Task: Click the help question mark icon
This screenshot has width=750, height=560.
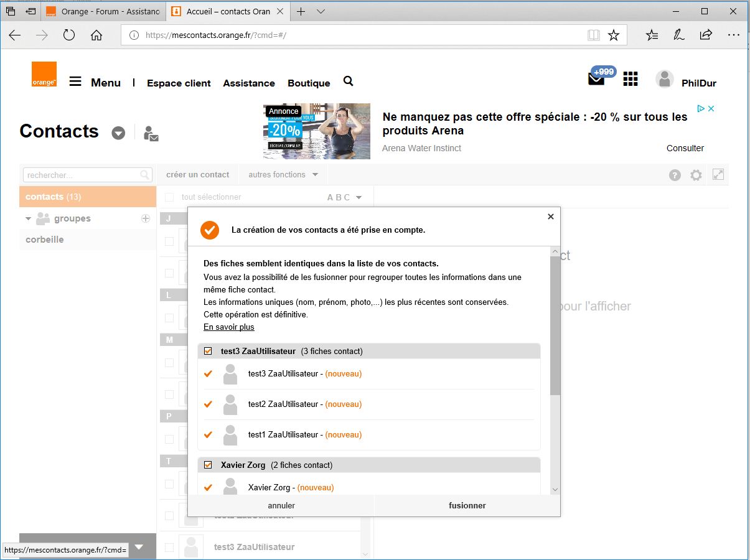Action: [x=675, y=175]
